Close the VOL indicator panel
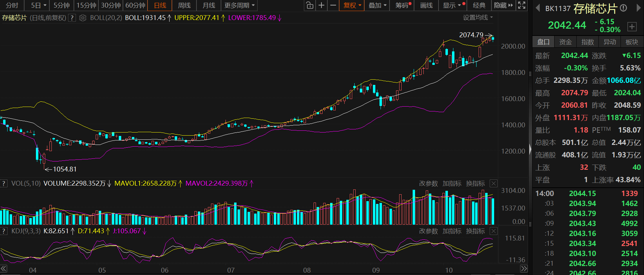The image size is (644, 275). [x=494, y=184]
